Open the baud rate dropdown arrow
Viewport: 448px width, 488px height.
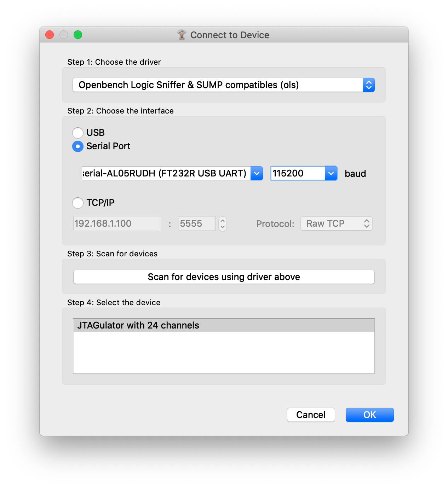tap(331, 173)
